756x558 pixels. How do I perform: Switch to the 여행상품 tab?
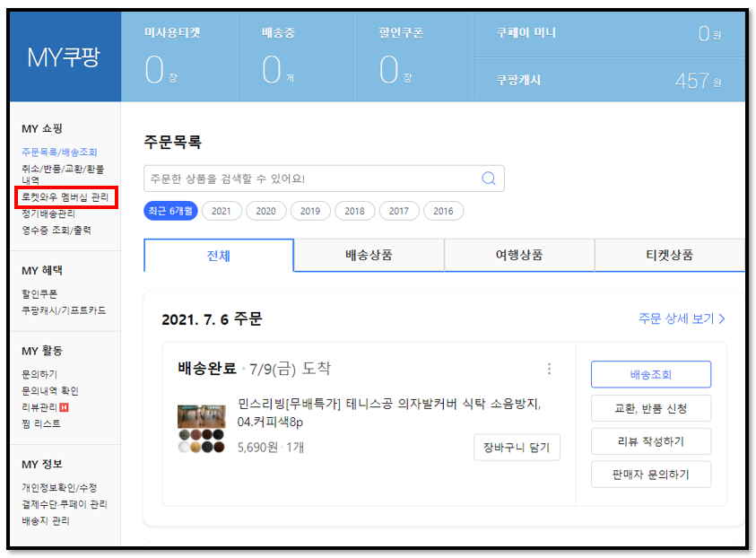[x=519, y=255]
